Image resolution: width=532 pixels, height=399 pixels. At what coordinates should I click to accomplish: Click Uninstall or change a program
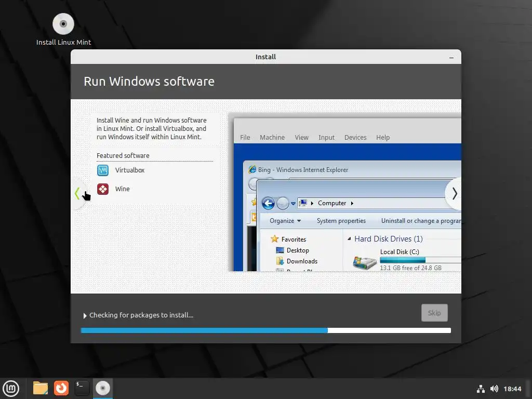point(421,221)
